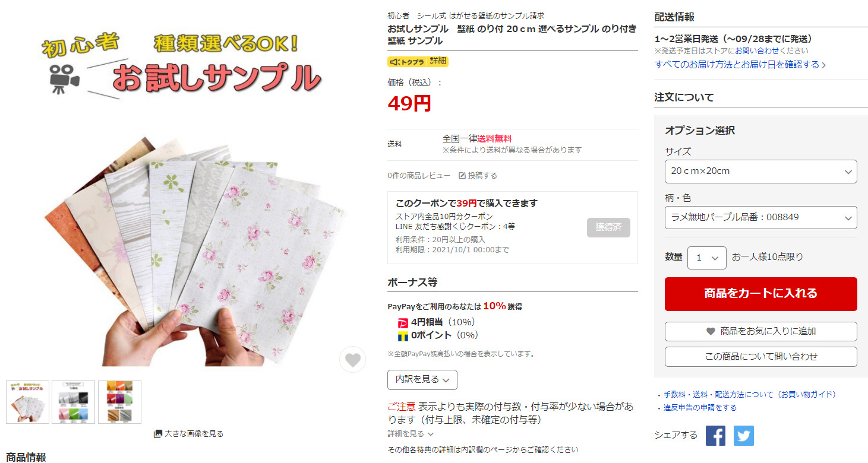
Task: Click the PayPay bonus icon
Action: [403, 323]
